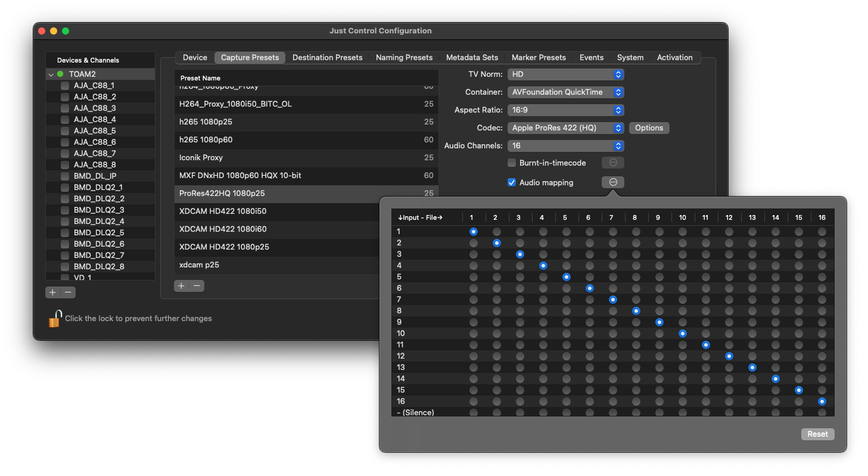Viewport: 868px width, 476px height.
Task: Add a new preset with plus button
Action: (x=181, y=286)
